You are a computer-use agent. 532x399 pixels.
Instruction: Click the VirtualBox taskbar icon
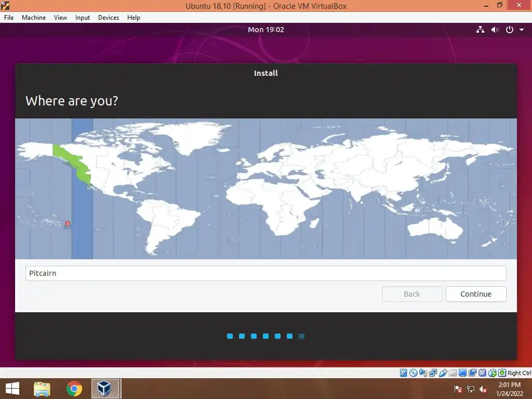105,389
